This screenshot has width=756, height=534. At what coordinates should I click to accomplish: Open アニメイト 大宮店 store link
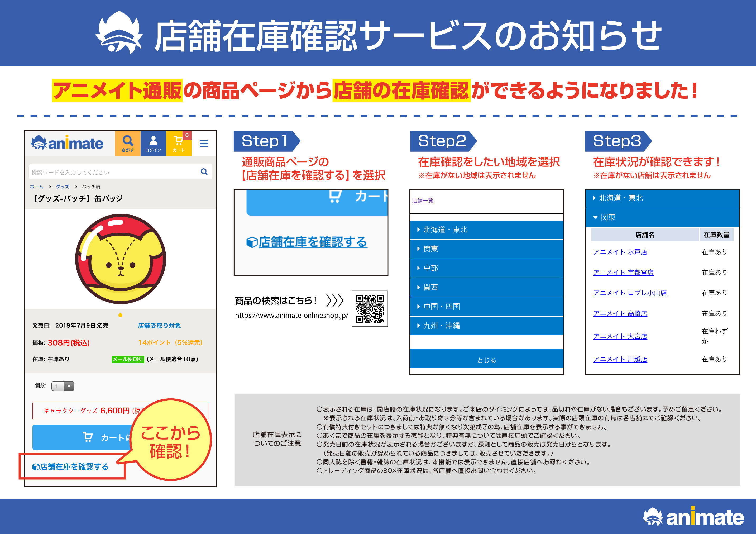tap(620, 336)
